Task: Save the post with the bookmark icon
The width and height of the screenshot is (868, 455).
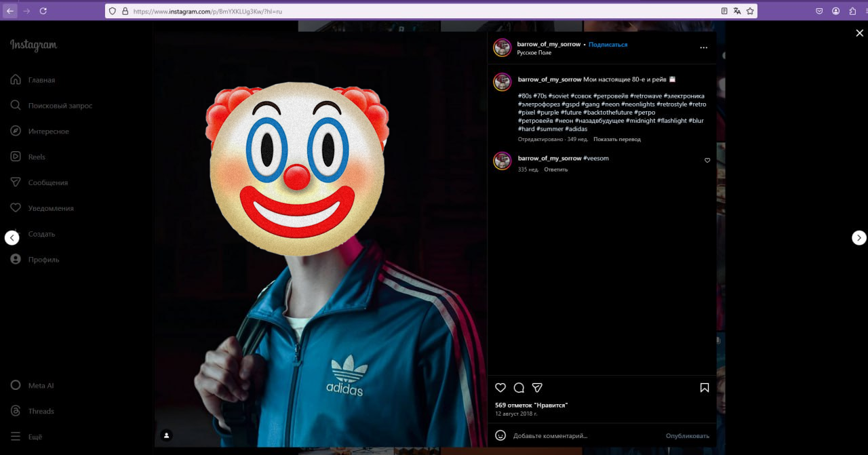Action: click(x=705, y=388)
